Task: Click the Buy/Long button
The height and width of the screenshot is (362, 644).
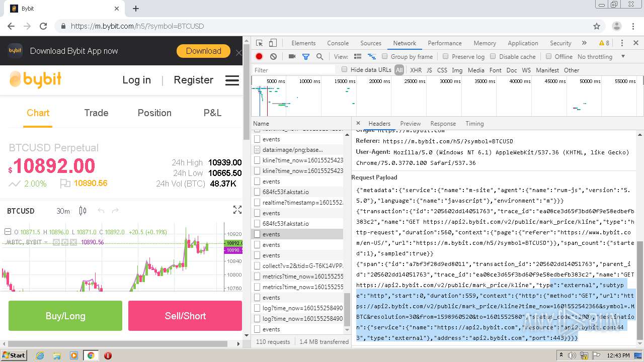Action: (65, 316)
